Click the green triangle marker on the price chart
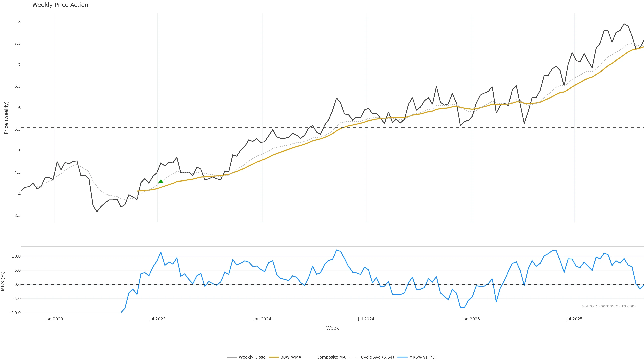644x362 pixels. [161, 181]
